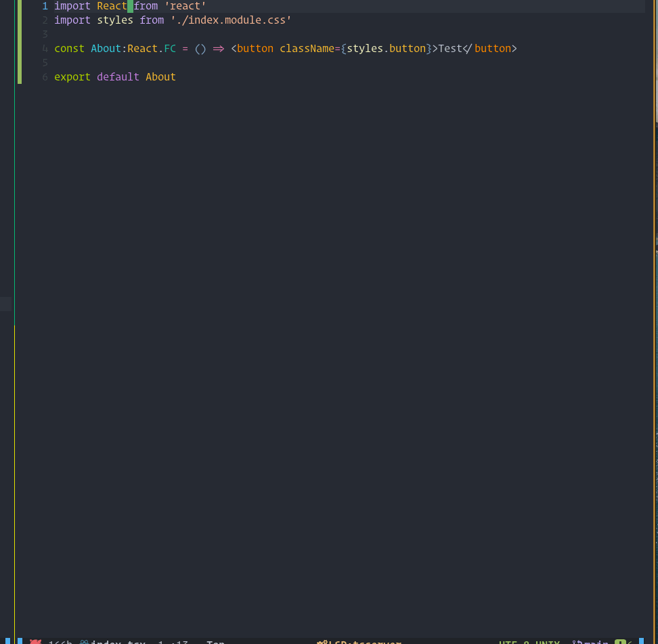Image resolution: width=658 pixels, height=644 pixels.
Task: Select the word React on line 1
Action: (112, 6)
